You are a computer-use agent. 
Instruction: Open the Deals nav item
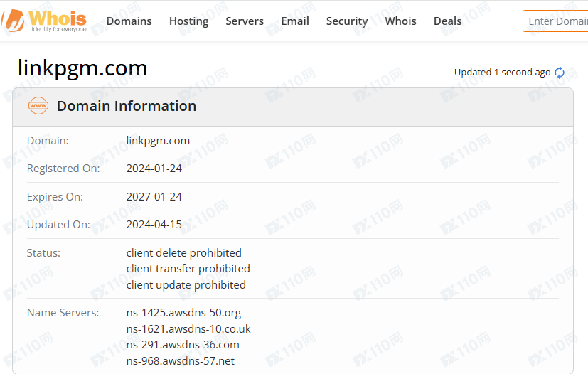(x=447, y=21)
